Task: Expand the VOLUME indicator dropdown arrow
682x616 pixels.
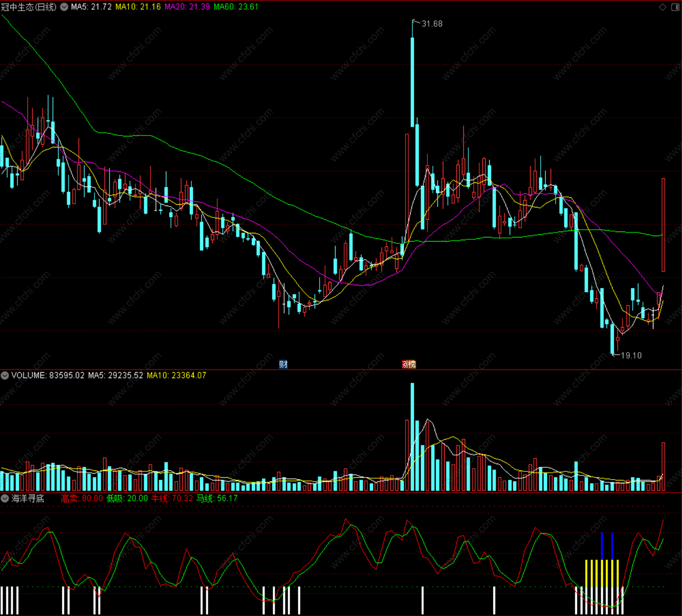Action: (5, 375)
